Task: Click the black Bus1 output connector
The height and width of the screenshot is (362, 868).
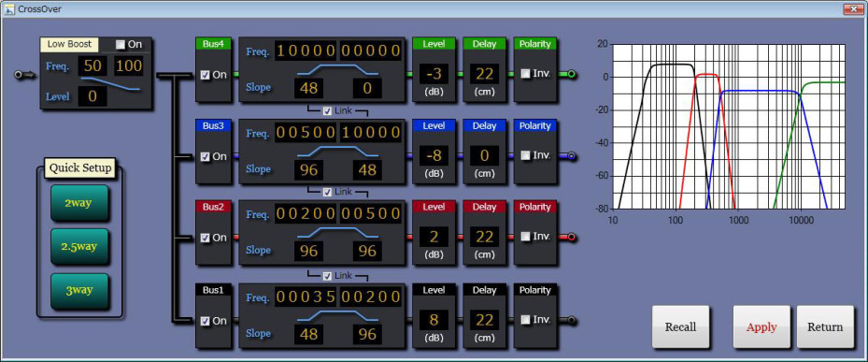Action: [x=571, y=320]
